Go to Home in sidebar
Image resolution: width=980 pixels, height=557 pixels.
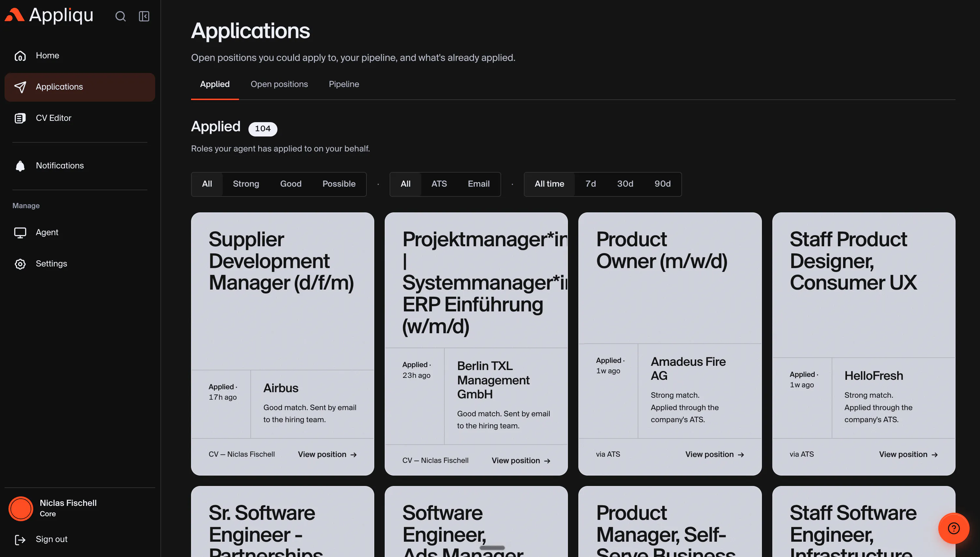click(x=80, y=55)
